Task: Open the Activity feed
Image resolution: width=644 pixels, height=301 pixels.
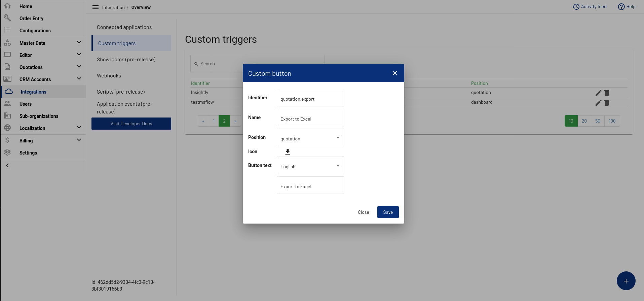Action: pos(590,7)
